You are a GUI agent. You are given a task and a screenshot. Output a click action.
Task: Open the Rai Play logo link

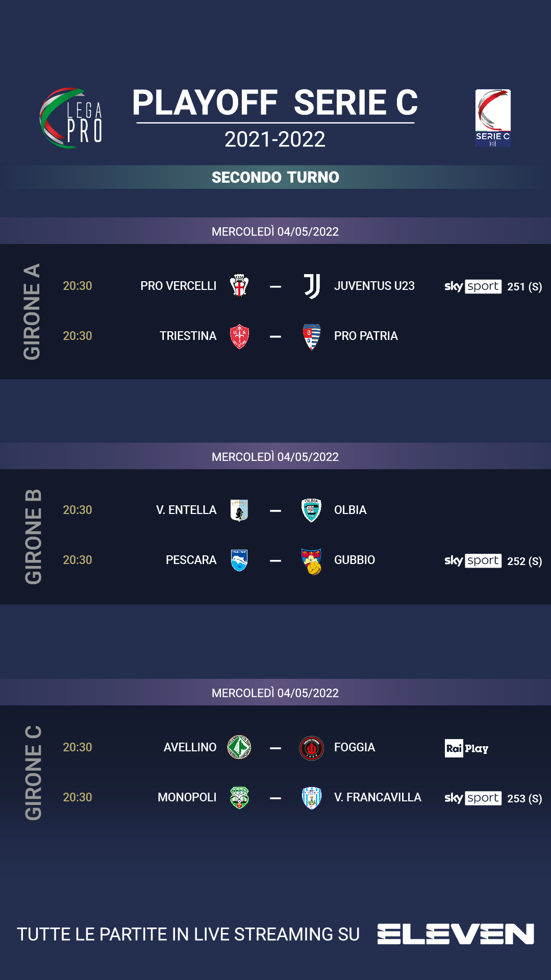pyautogui.click(x=466, y=748)
